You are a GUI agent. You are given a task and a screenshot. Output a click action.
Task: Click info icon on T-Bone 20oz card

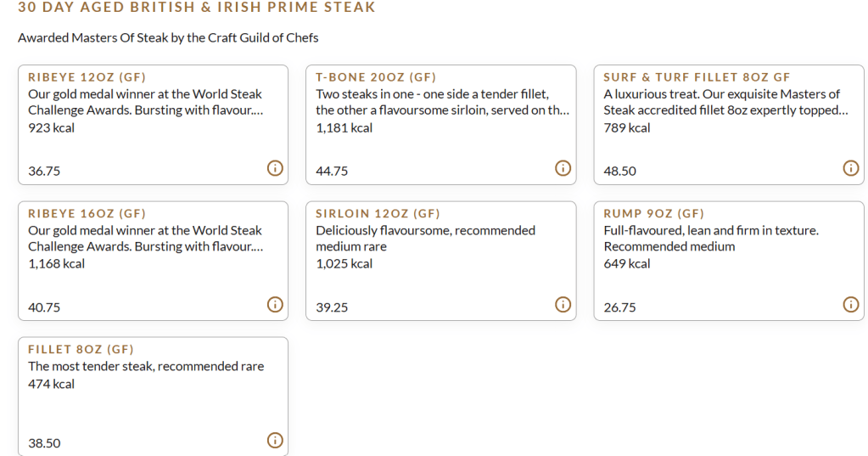click(563, 168)
